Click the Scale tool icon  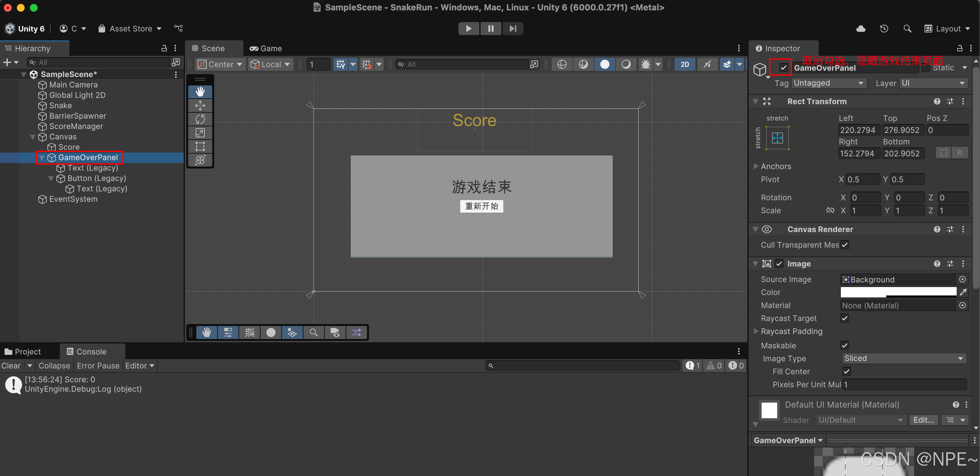(x=200, y=132)
